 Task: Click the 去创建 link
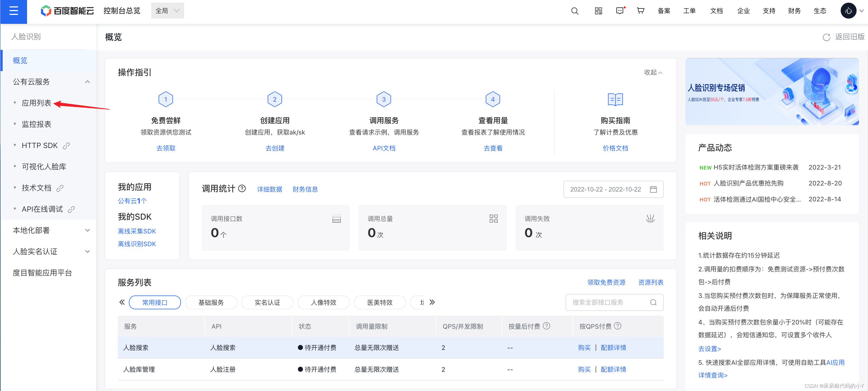[x=275, y=148]
